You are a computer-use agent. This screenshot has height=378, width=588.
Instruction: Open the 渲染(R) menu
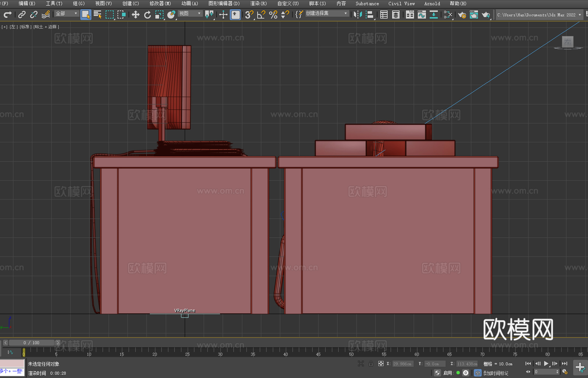258,3
